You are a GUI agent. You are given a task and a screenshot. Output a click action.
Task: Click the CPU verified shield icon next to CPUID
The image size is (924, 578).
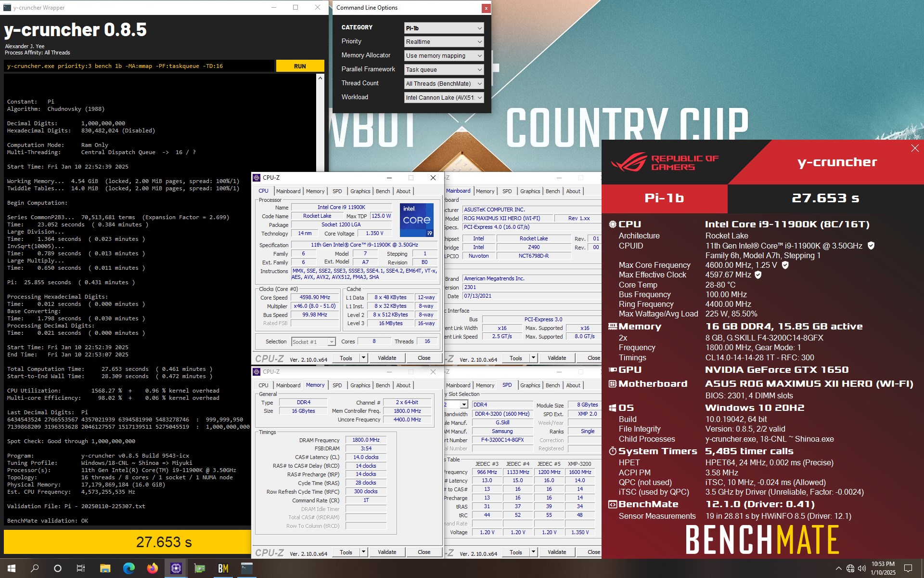tap(871, 246)
